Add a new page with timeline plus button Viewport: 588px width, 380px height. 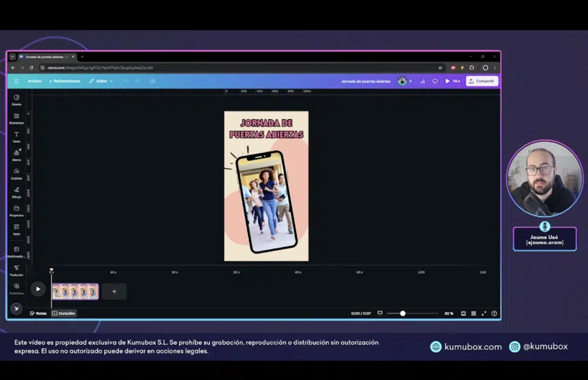(114, 292)
